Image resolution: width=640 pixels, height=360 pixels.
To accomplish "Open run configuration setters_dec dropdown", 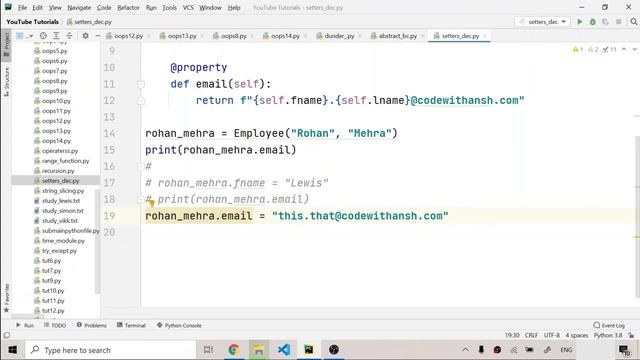I will [x=543, y=22].
